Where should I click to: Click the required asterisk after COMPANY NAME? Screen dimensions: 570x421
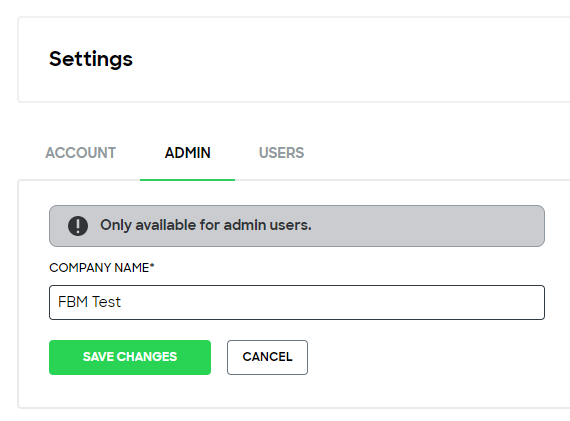152,266
